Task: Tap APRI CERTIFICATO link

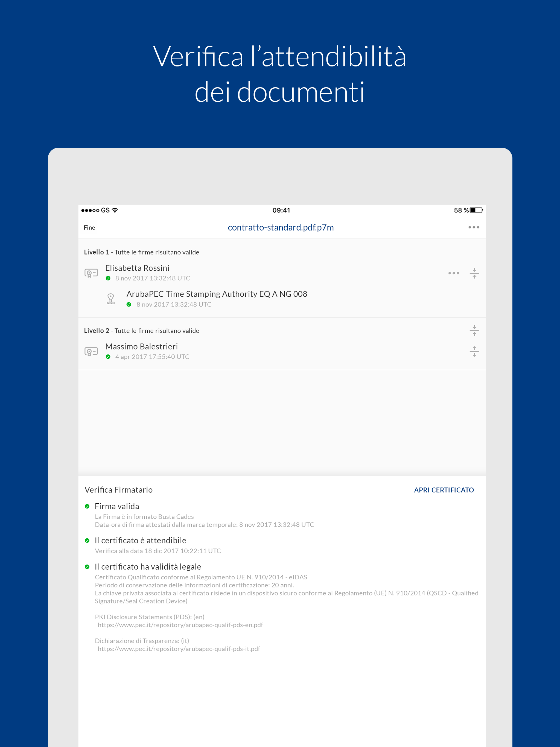Action: pos(444,490)
